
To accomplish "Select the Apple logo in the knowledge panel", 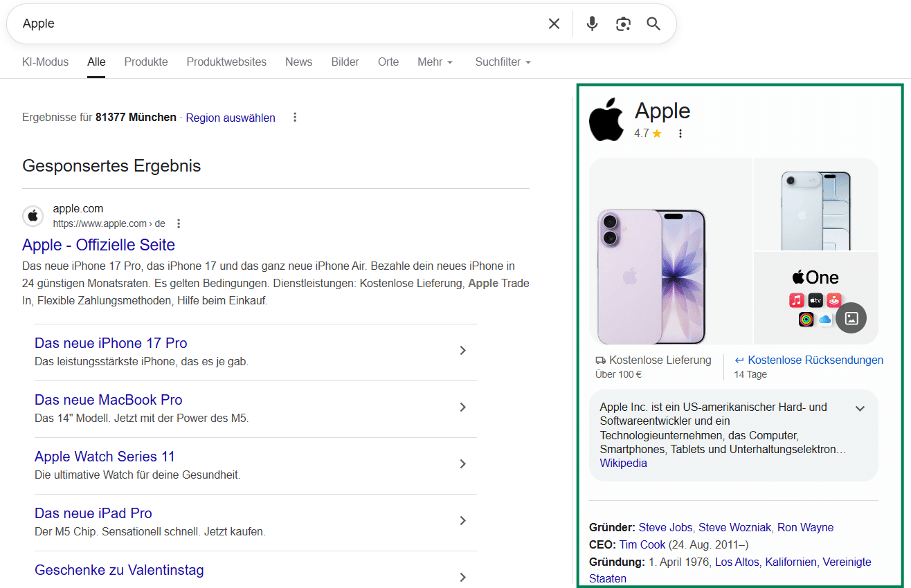I will click(606, 118).
